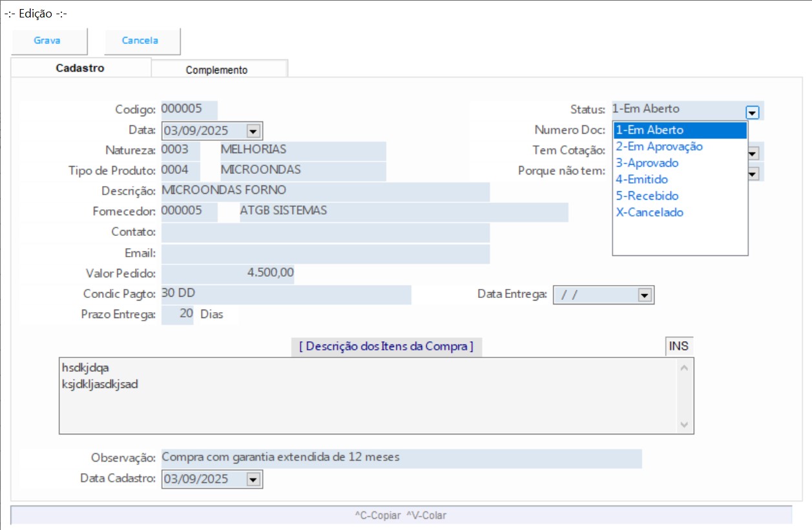The height and width of the screenshot is (530, 812).
Task: Open the Data Cadastro date dropdown
Action: coord(253,480)
